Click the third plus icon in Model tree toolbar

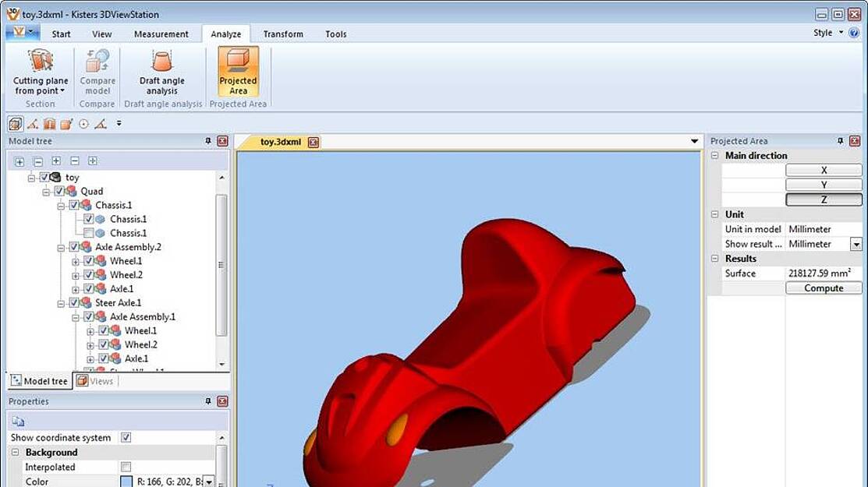pyautogui.click(x=56, y=161)
